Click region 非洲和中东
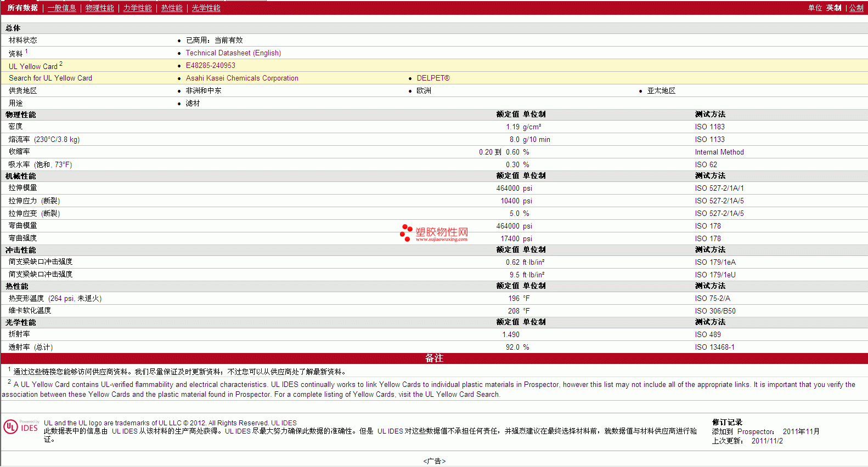Viewport: 868px width, 467px height. [x=204, y=90]
